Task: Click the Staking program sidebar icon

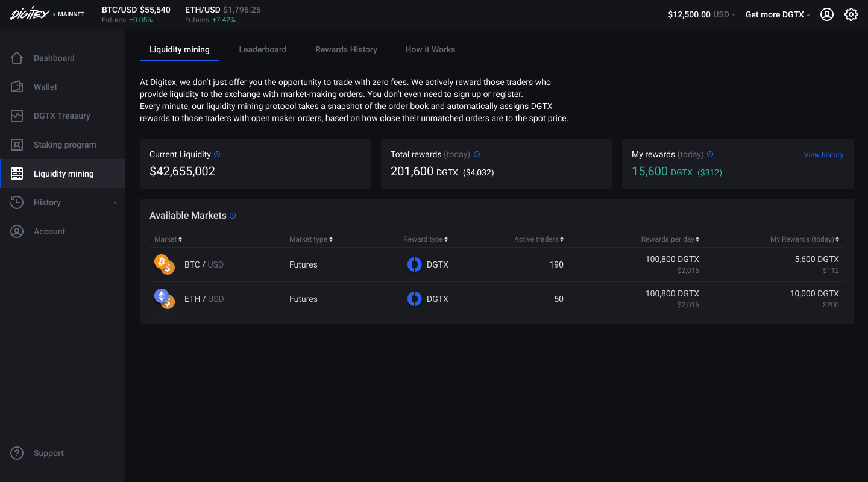Action: [x=17, y=145]
